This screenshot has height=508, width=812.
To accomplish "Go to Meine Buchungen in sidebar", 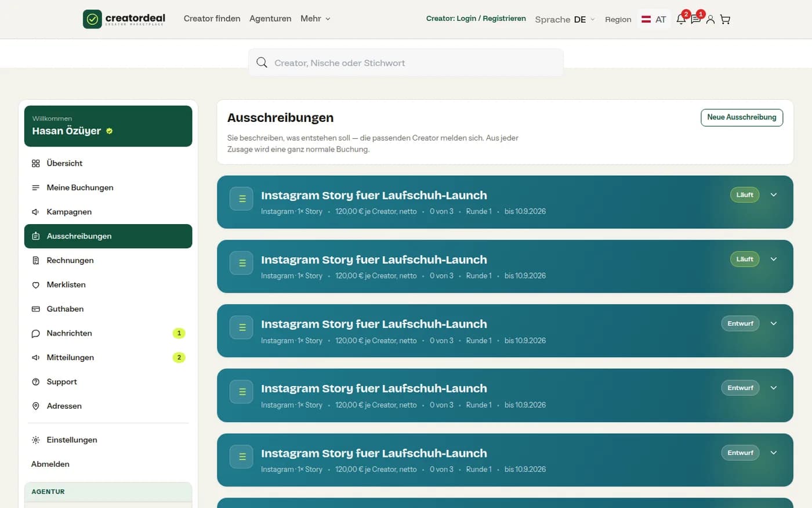I will click(x=108, y=188).
